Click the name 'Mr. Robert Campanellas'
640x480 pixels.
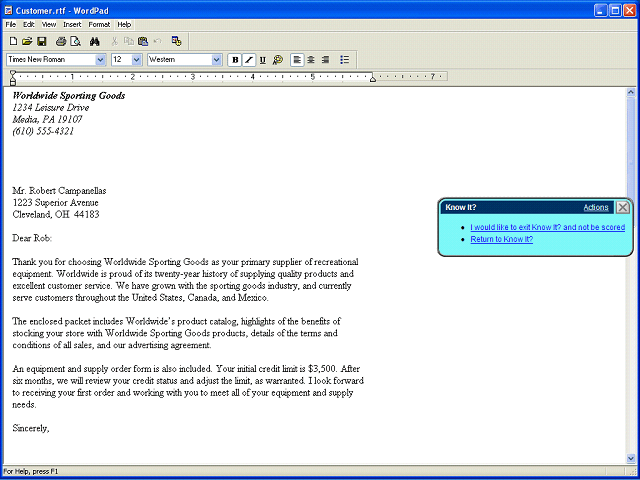[x=59, y=191]
